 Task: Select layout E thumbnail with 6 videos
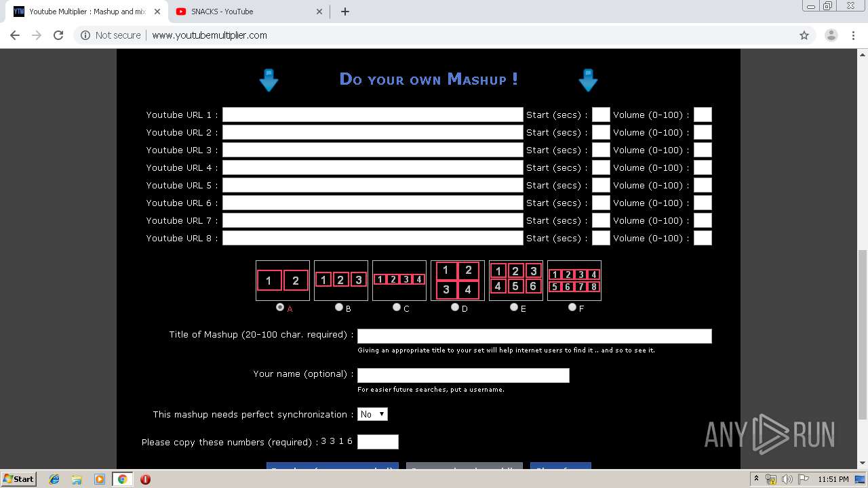(x=516, y=281)
